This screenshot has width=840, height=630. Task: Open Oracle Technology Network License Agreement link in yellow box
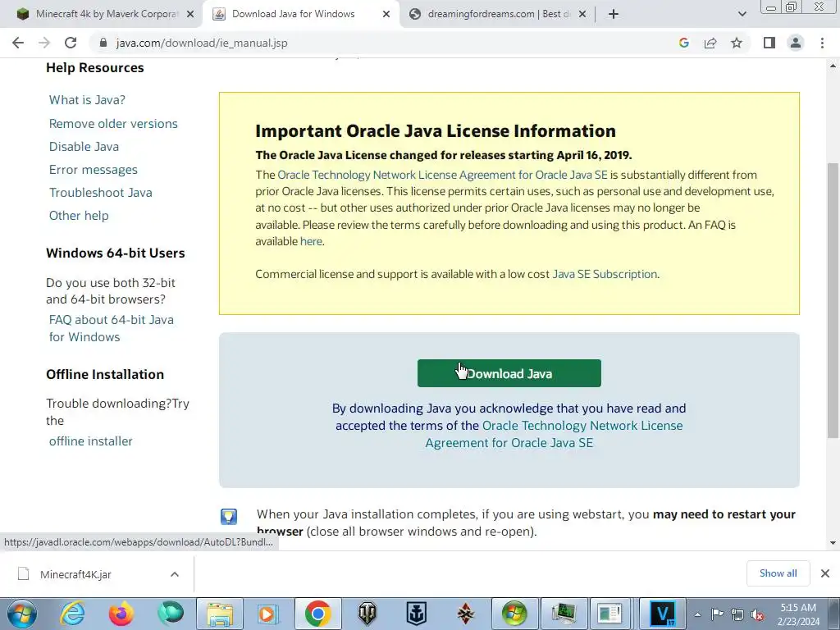pos(442,175)
